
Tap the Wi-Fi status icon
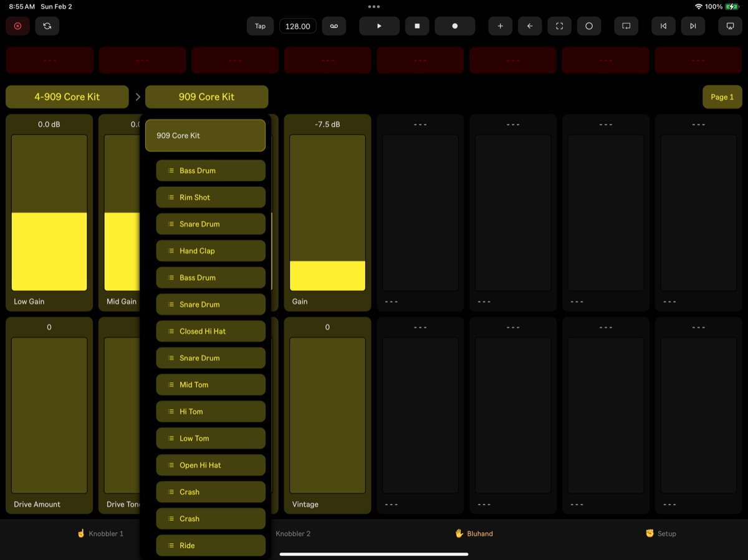[698, 6]
